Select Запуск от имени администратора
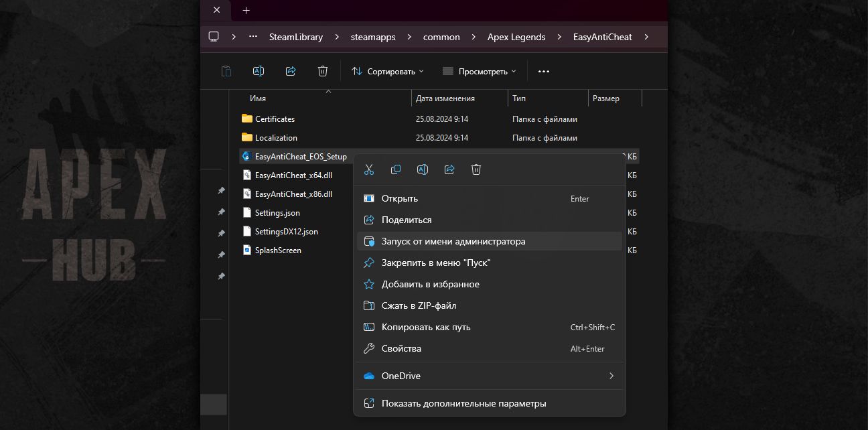The width and height of the screenshot is (868, 430). [490, 241]
